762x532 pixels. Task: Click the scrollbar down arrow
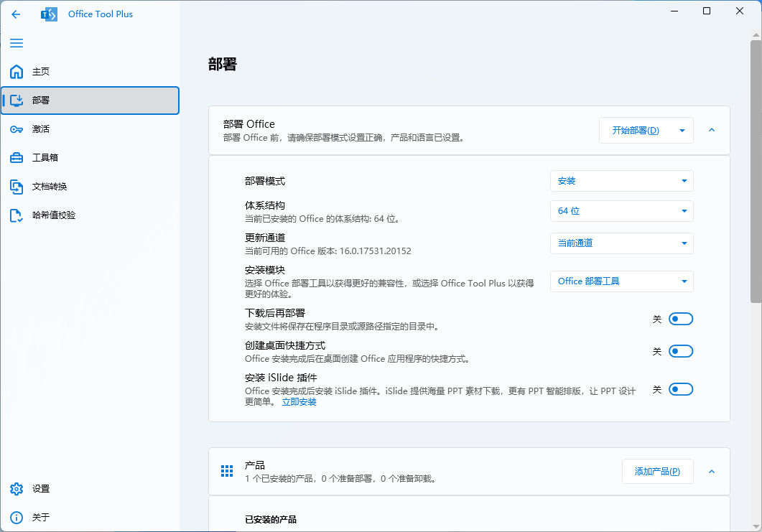point(756,527)
